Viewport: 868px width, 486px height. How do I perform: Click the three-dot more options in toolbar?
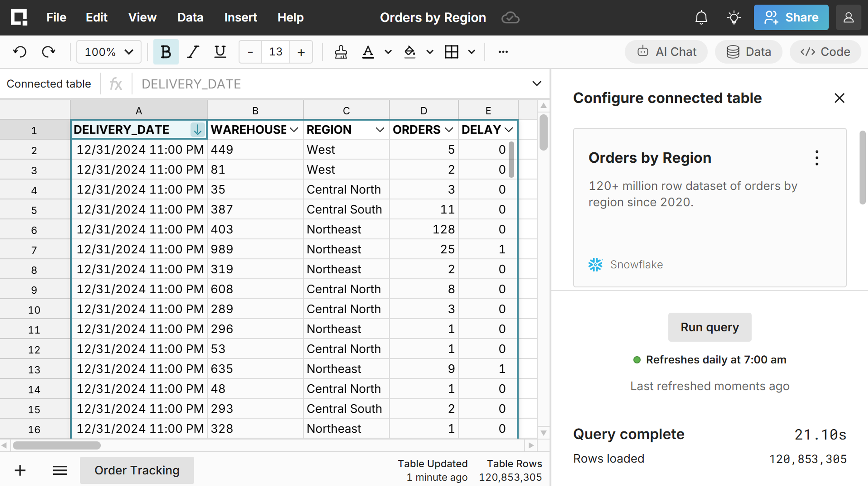503,52
